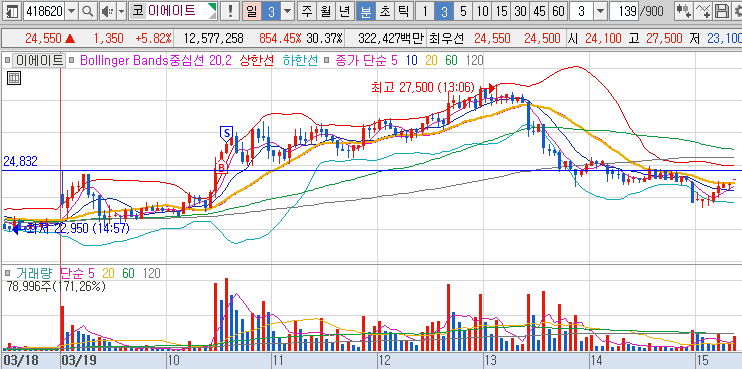Viewport: 742px width, 369px height.
Task: Click the 거래량 volume legend label
Action: [35, 273]
